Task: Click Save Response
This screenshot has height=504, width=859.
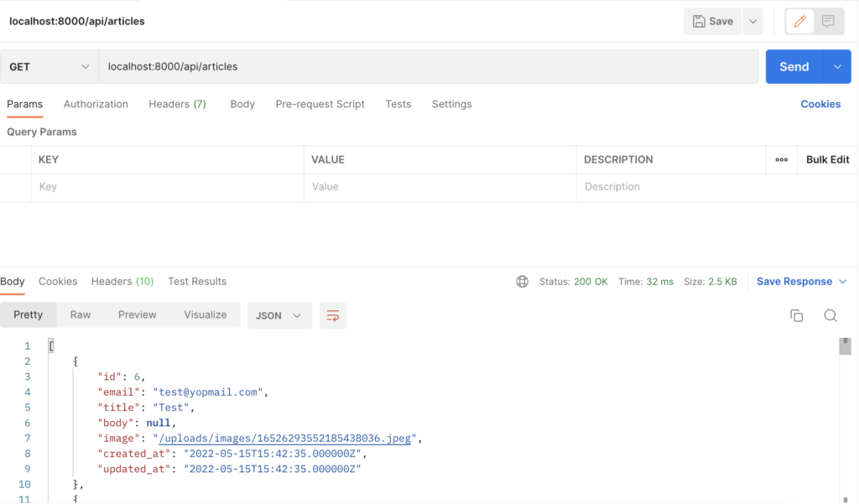Action: (794, 282)
